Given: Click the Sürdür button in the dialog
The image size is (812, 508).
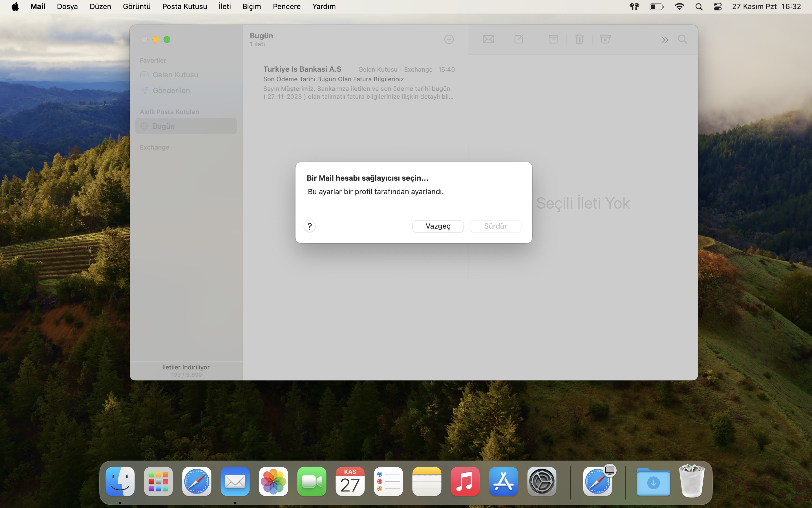Looking at the screenshot, I should (495, 226).
